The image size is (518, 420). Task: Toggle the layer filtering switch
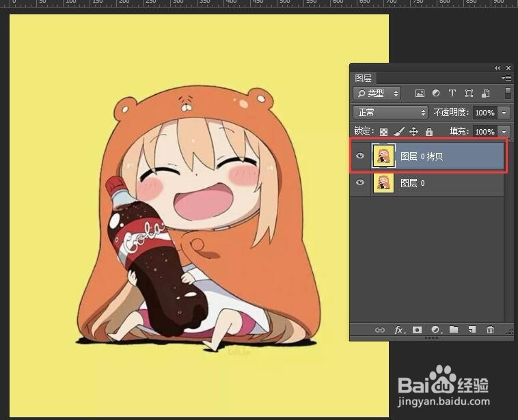click(x=508, y=93)
